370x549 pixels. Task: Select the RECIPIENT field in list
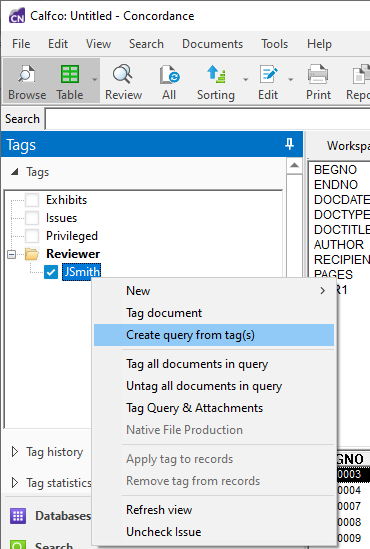(342, 260)
